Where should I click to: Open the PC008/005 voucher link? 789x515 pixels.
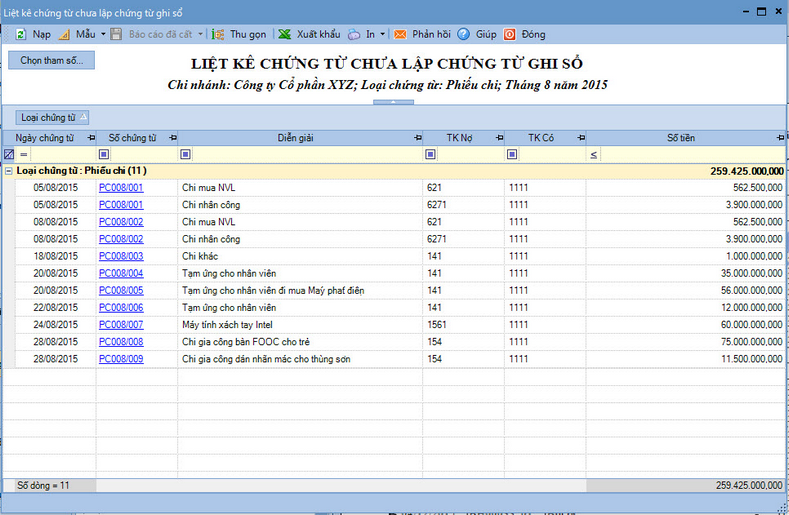point(121,290)
